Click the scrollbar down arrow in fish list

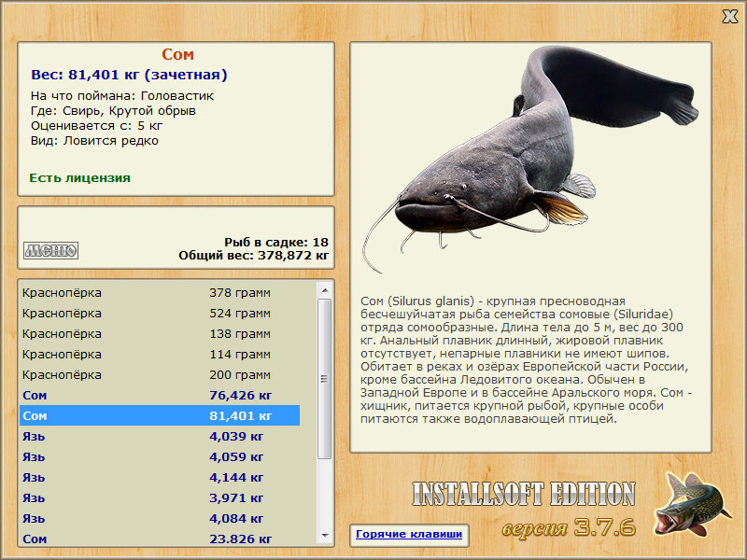tap(325, 535)
